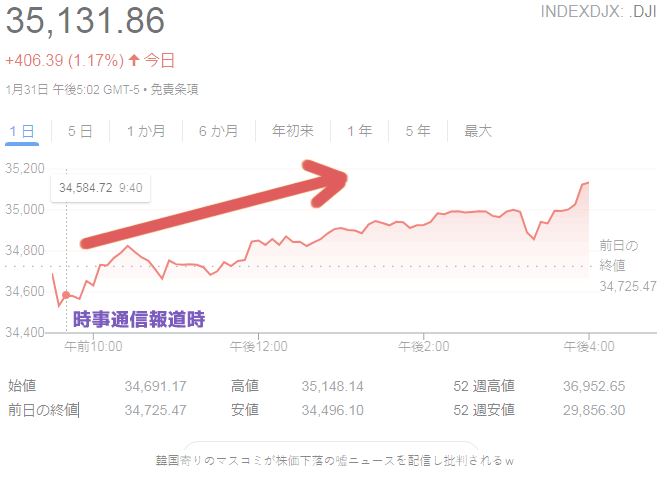Click the 高値 value 35,148.14
The height and width of the screenshot is (484, 667).
point(333,386)
